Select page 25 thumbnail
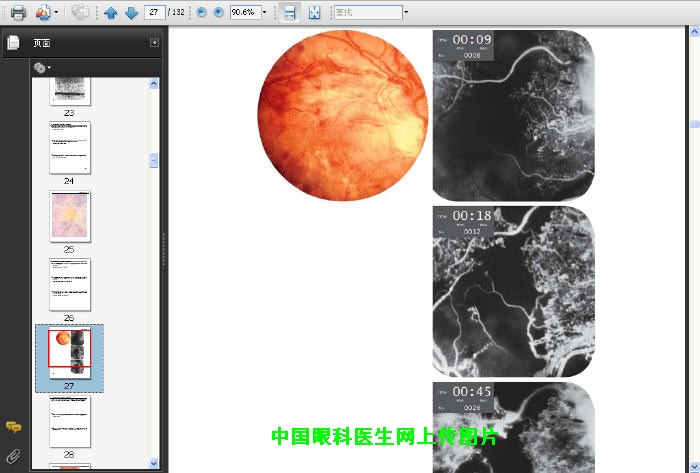700x473 pixels. (x=70, y=214)
